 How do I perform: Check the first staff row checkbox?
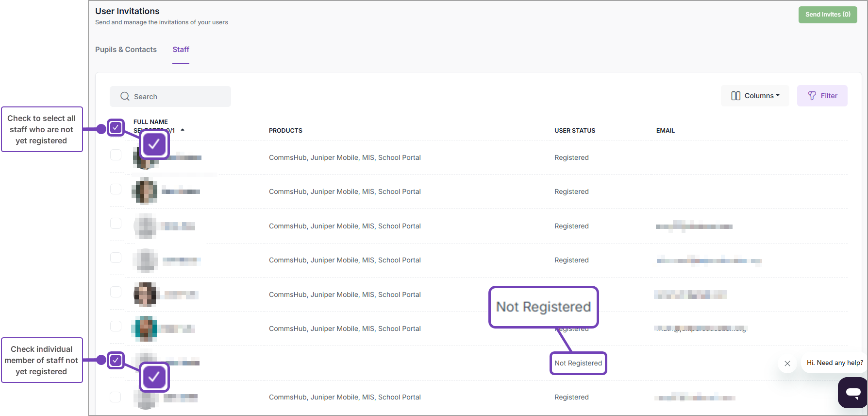(x=116, y=155)
